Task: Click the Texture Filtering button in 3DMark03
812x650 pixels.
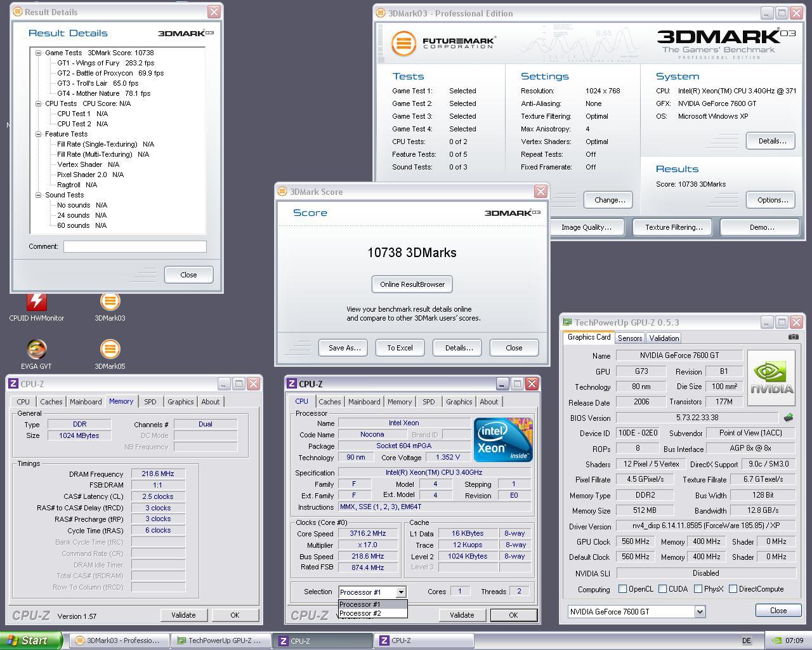Action: (673, 227)
